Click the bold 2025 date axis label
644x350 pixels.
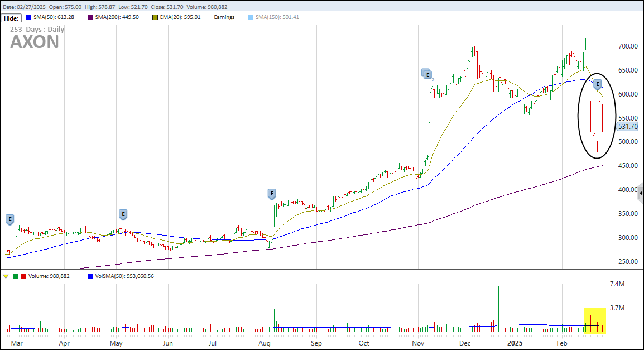tap(515, 343)
